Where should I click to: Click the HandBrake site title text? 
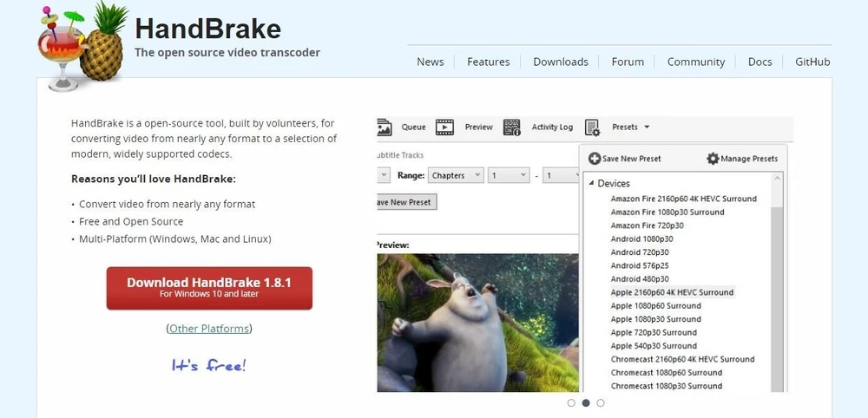click(x=208, y=29)
